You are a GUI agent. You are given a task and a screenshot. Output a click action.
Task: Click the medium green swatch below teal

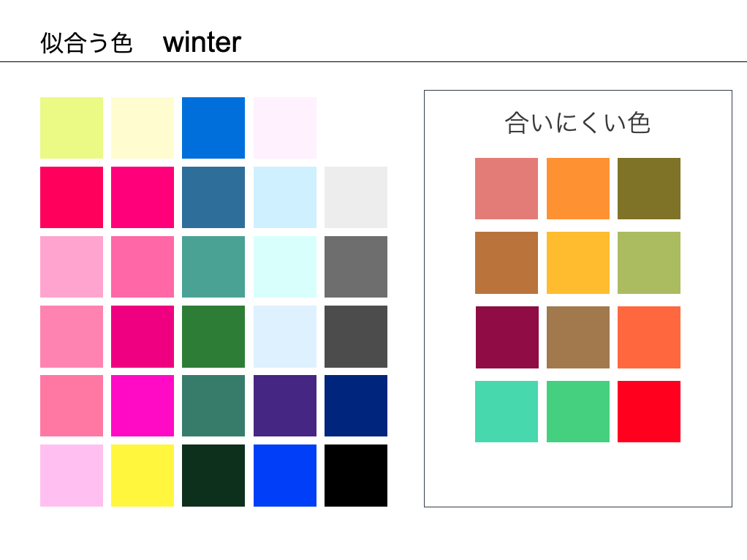213,336
